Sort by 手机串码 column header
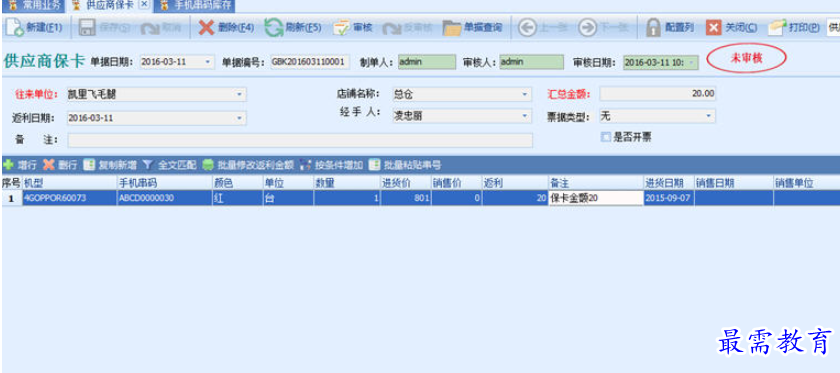840x373 pixels. pyautogui.click(x=164, y=183)
